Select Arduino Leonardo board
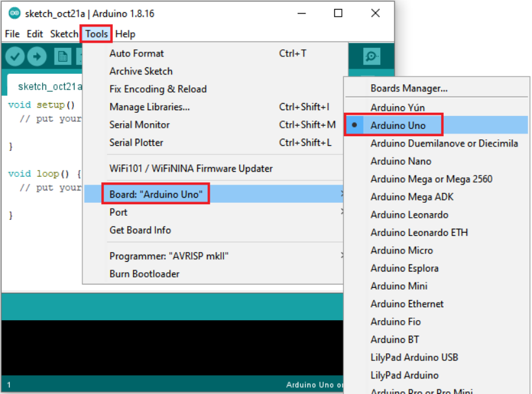 (437, 214)
